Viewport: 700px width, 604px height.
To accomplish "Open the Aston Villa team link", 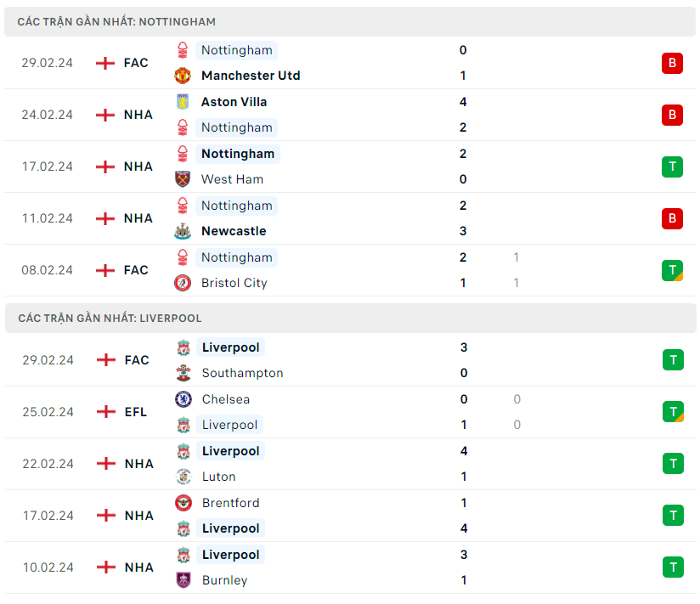I will point(234,102).
